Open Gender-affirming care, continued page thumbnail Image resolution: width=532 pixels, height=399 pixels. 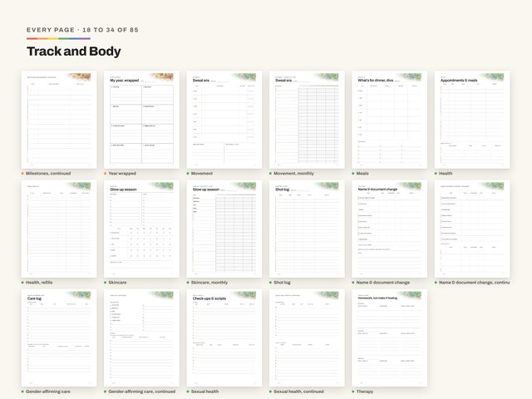(141, 338)
